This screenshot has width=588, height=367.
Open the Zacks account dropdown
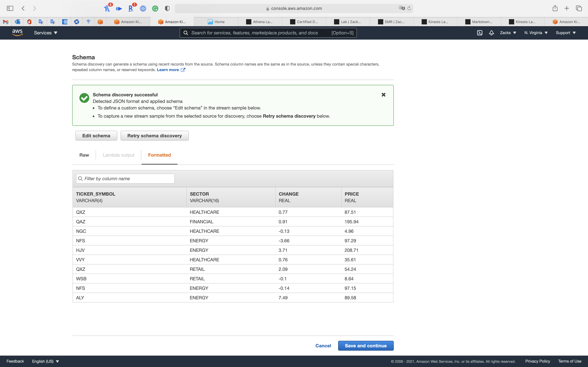click(508, 33)
